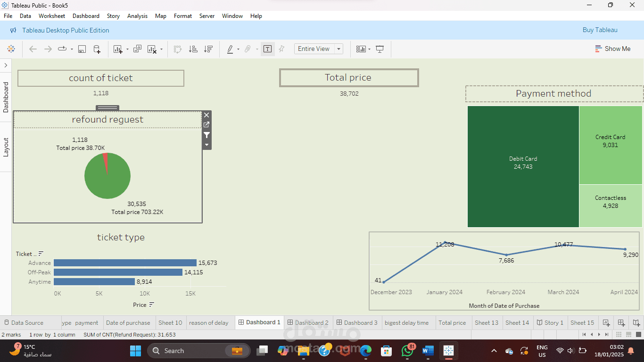The height and width of the screenshot is (362, 644).
Task: Click the Buy Tableau link
Action: coord(600,30)
